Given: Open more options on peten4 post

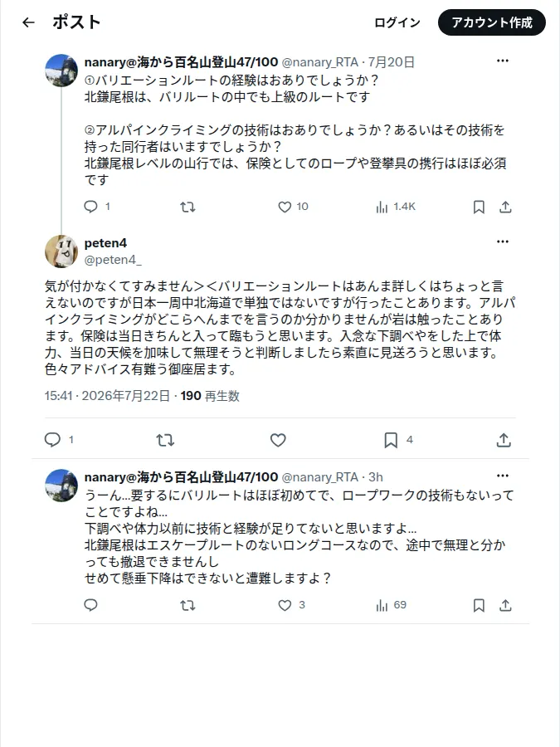Looking at the screenshot, I should click(503, 242).
